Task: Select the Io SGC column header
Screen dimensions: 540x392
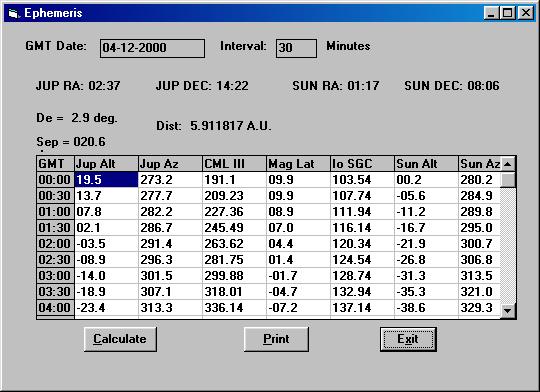Action: 363,164
